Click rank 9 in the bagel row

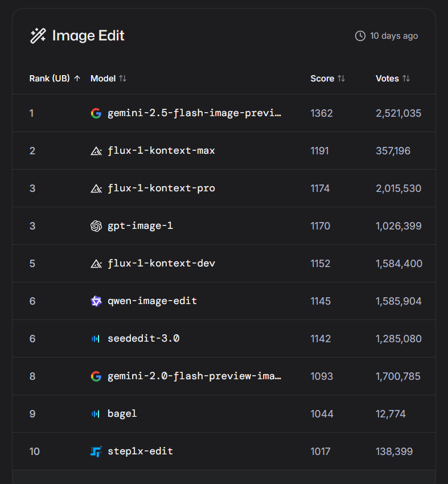pos(32,414)
